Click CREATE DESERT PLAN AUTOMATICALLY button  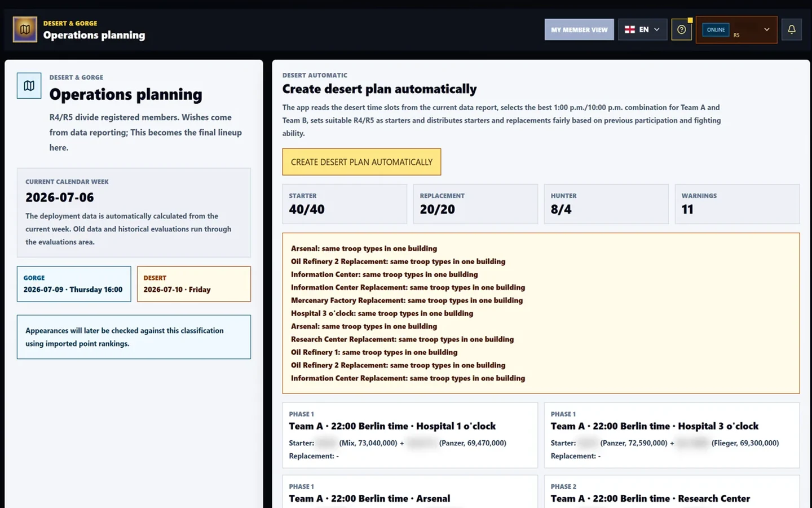click(x=361, y=162)
